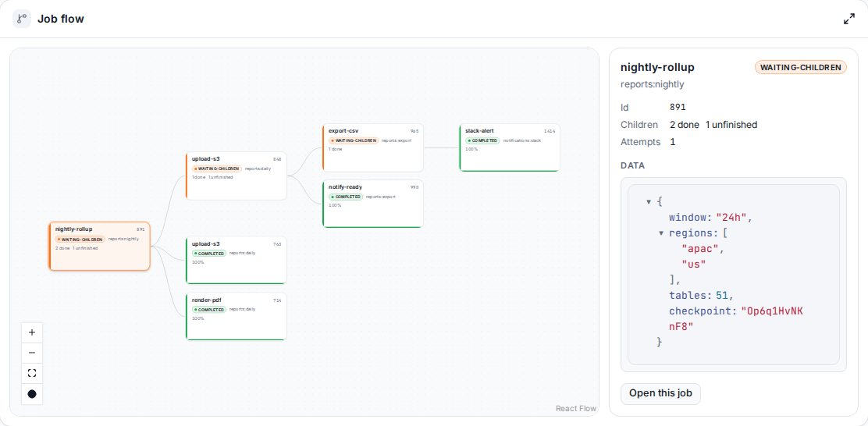Image resolution: width=868 pixels, height=426 pixels.
Task: Click the nightly-rollup title in details panel
Action: [x=658, y=67]
